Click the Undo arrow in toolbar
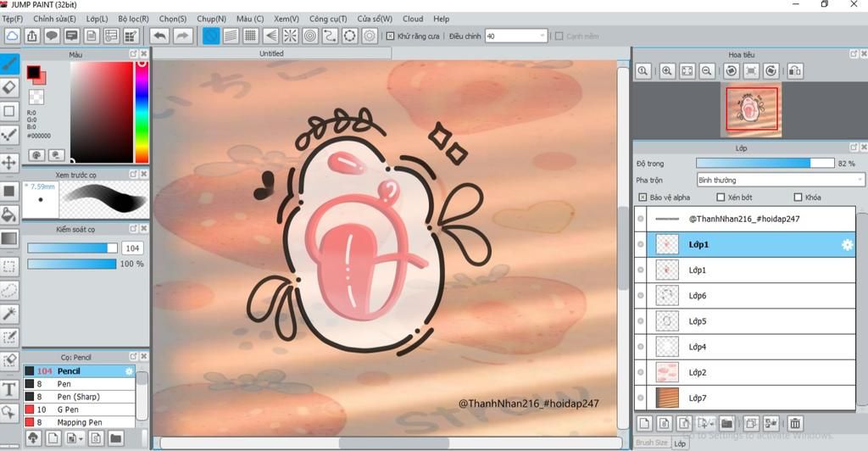 pos(159,36)
